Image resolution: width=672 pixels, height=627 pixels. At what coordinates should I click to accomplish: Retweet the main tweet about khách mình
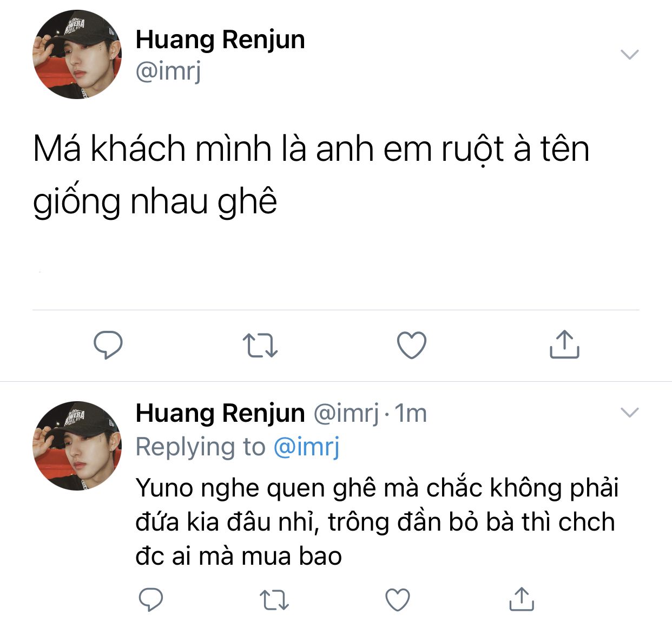[260, 345]
